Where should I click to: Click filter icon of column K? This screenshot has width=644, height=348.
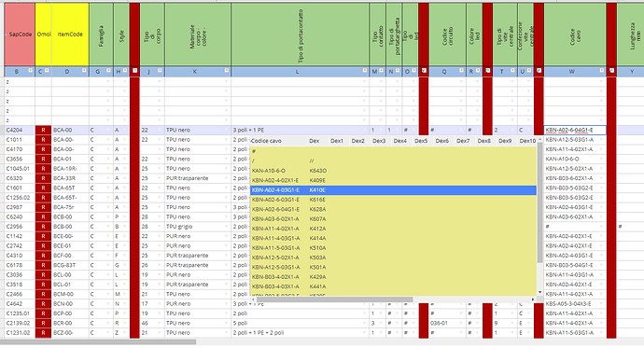point(226,71)
